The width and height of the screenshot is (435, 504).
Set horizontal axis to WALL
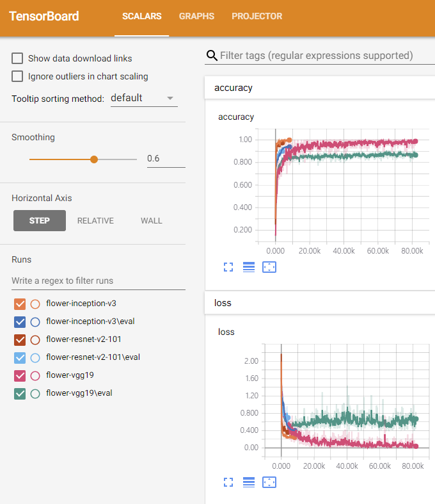(151, 221)
